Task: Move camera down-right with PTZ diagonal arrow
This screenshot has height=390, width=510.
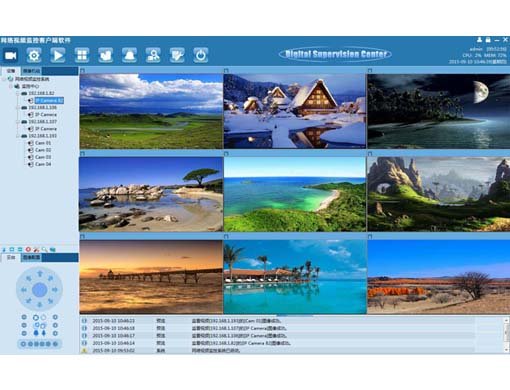Action: 51,301
